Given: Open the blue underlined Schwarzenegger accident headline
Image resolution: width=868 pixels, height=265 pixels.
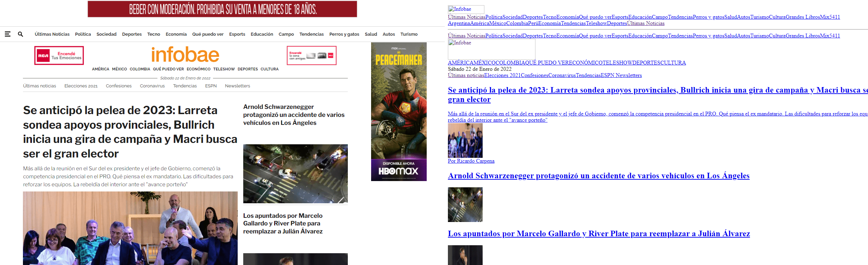Looking at the screenshot, I should pyautogui.click(x=599, y=176).
